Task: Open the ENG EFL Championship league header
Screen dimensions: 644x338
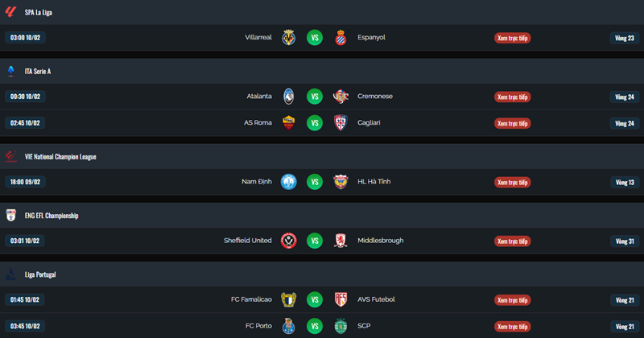Action: click(x=50, y=216)
